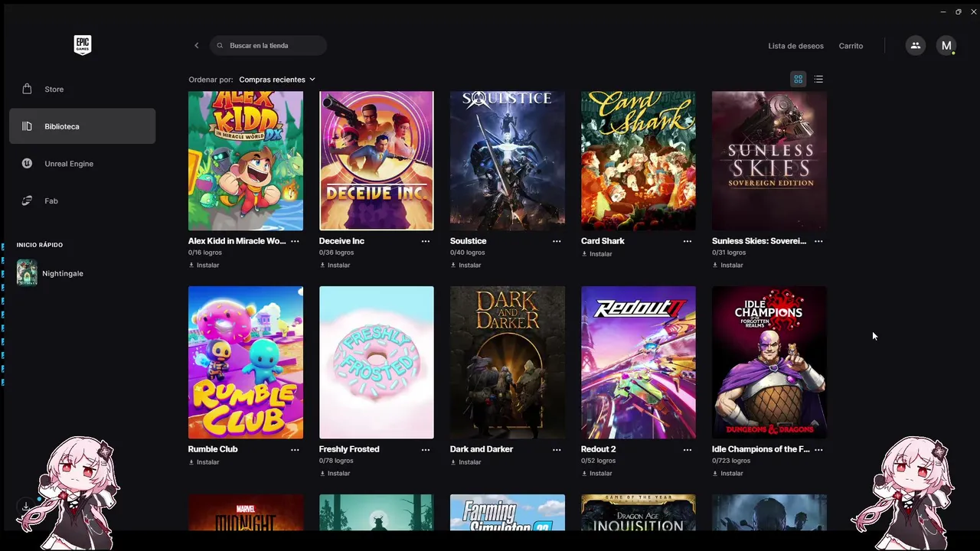This screenshot has height=551, width=980.
Task: Open Alex Kidd options menu
Action: tap(295, 241)
